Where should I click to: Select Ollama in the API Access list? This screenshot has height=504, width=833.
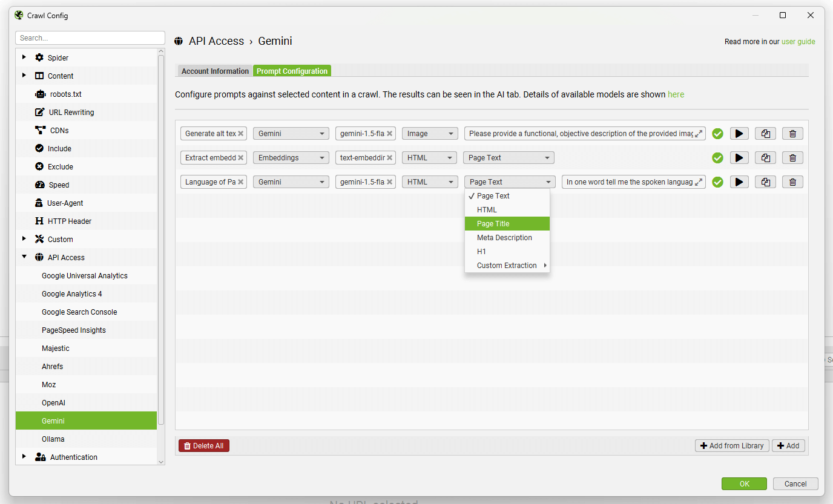point(53,439)
